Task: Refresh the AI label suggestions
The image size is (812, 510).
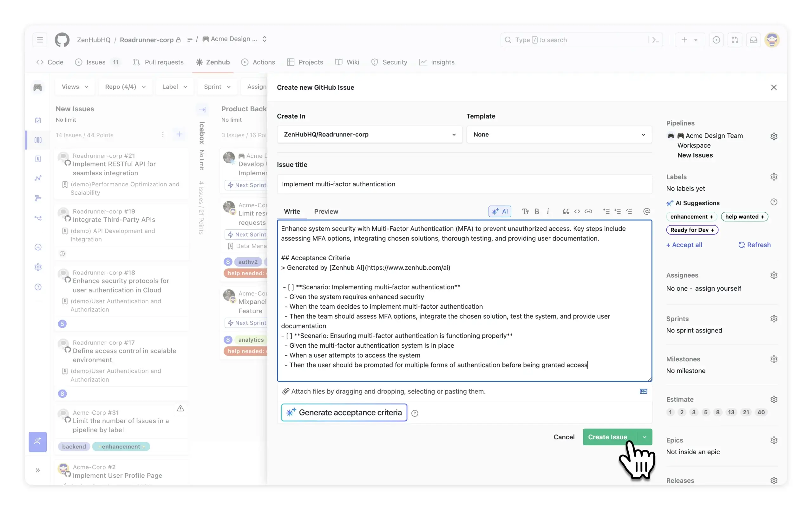Action: point(754,245)
